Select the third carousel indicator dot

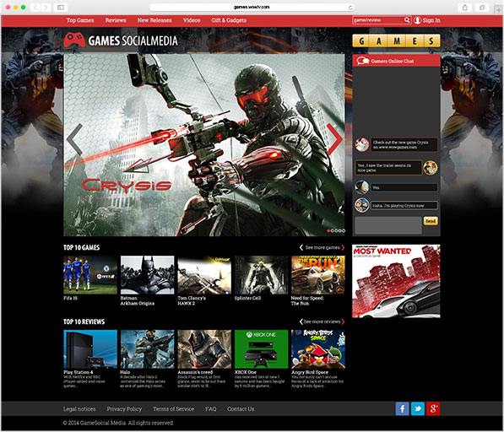coord(336,230)
